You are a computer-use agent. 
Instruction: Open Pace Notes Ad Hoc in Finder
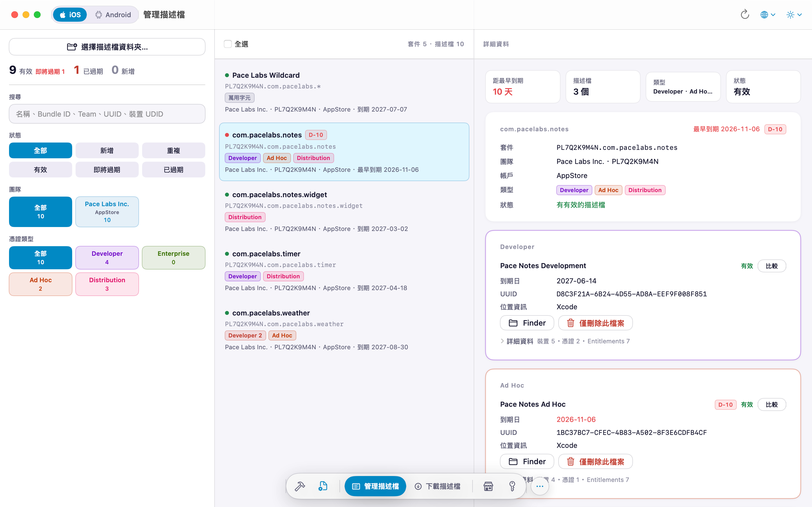(x=527, y=461)
